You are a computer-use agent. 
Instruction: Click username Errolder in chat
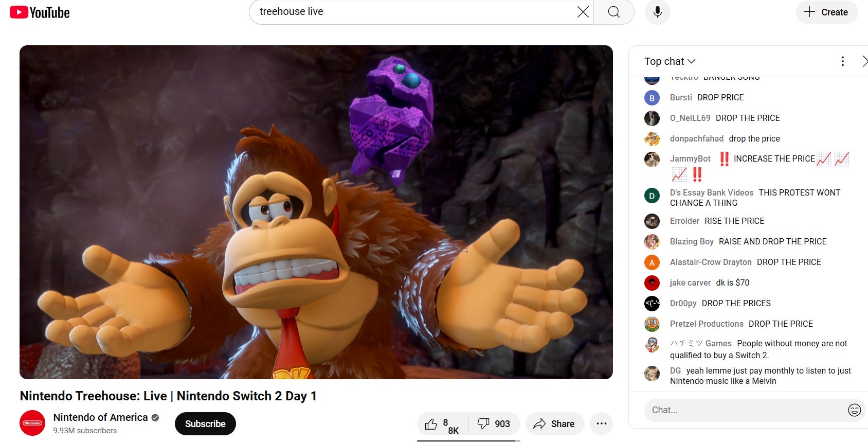[684, 221]
